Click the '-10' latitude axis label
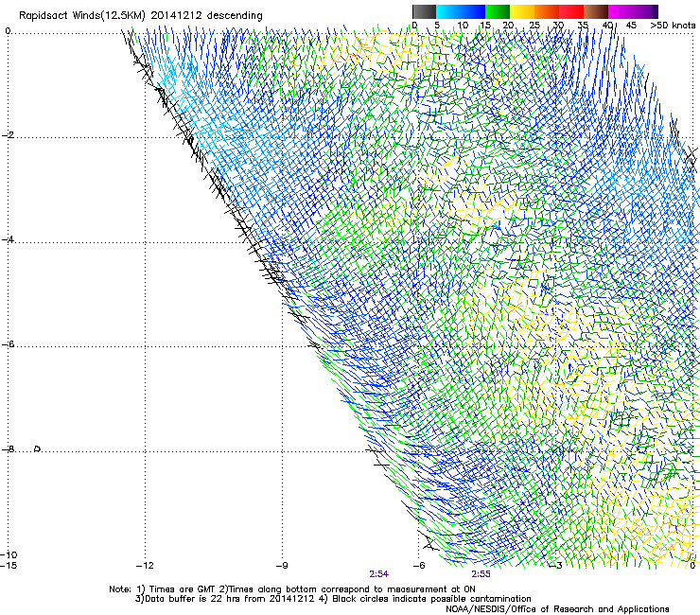 point(9,554)
